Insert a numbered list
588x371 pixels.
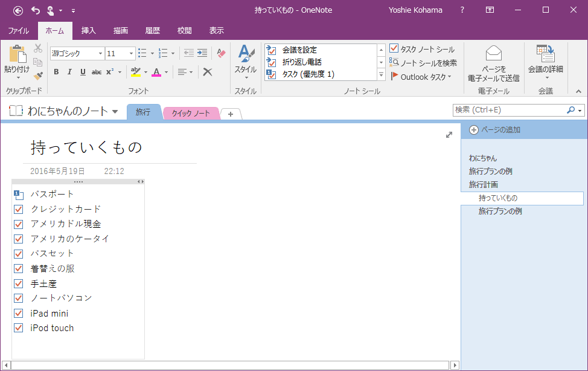coord(163,53)
